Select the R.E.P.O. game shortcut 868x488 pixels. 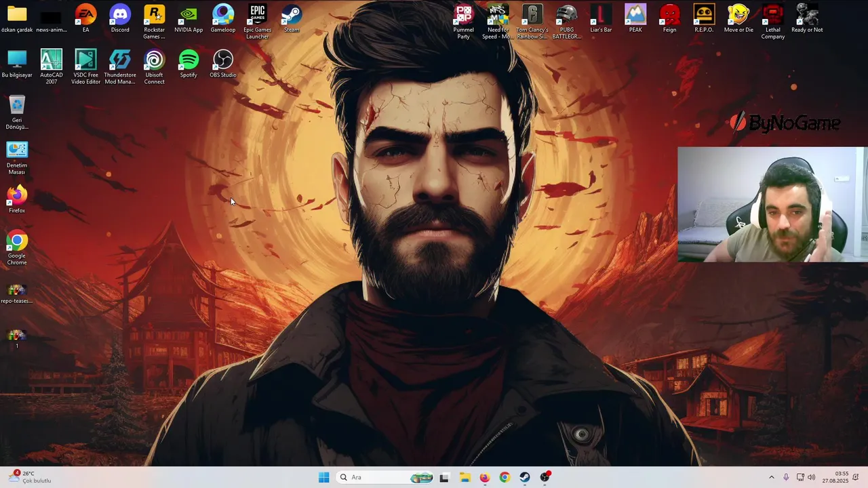pyautogui.click(x=704, y=19)
